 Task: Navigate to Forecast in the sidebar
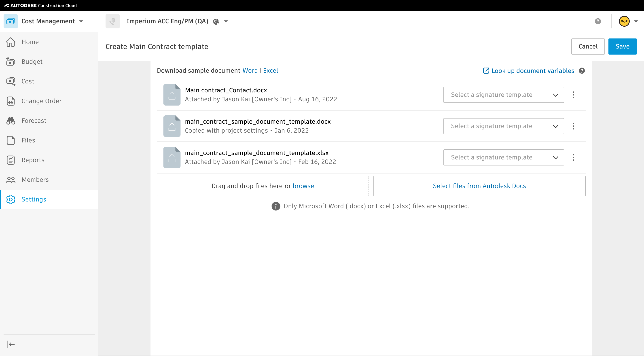coord(34,121)
